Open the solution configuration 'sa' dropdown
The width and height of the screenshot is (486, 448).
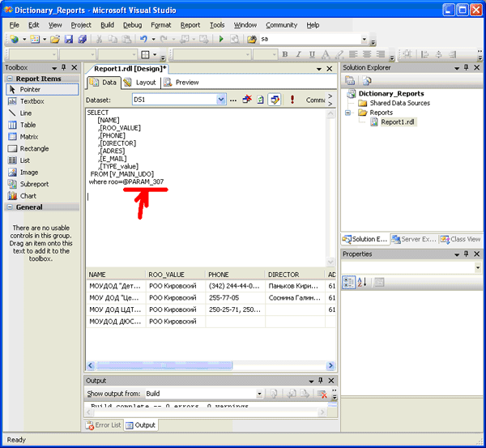click(364, 39)
